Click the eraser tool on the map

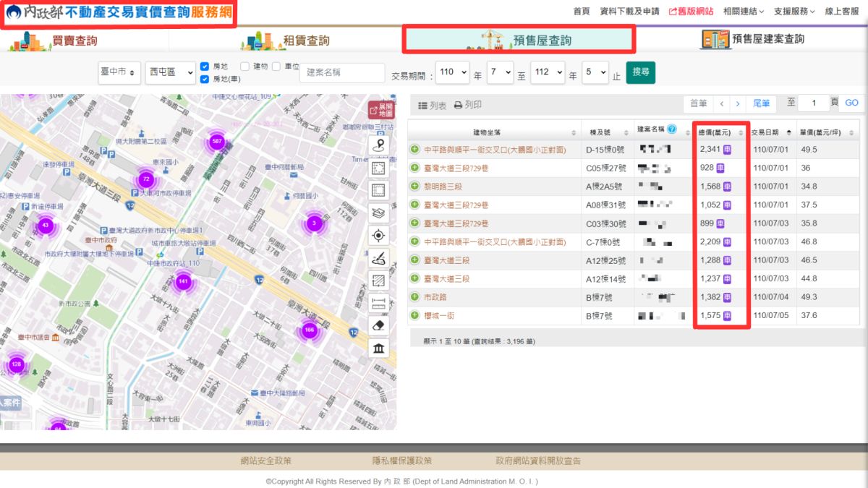click(378, 324)
